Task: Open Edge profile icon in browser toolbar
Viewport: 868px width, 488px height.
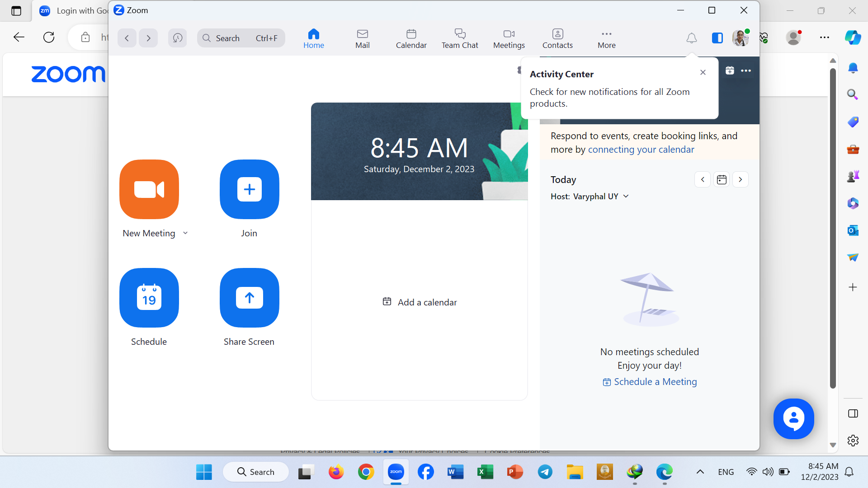Action: [x=793, y=38]
